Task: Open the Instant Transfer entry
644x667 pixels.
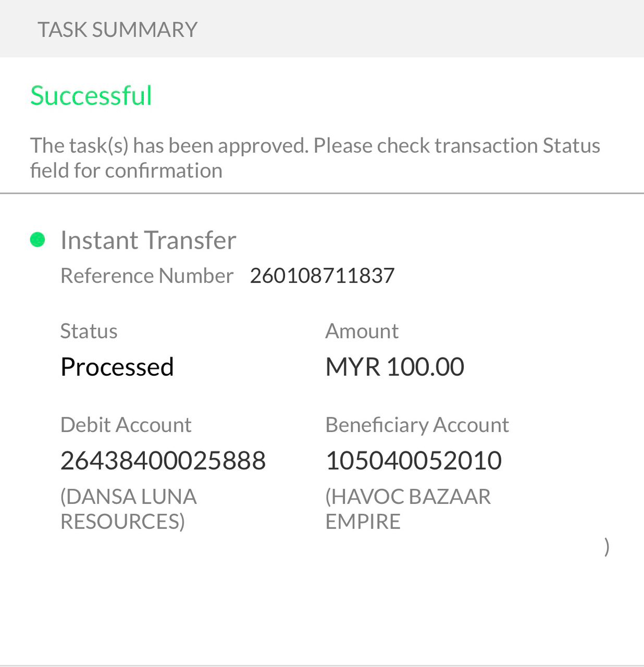Action: (x=148, y=240)
